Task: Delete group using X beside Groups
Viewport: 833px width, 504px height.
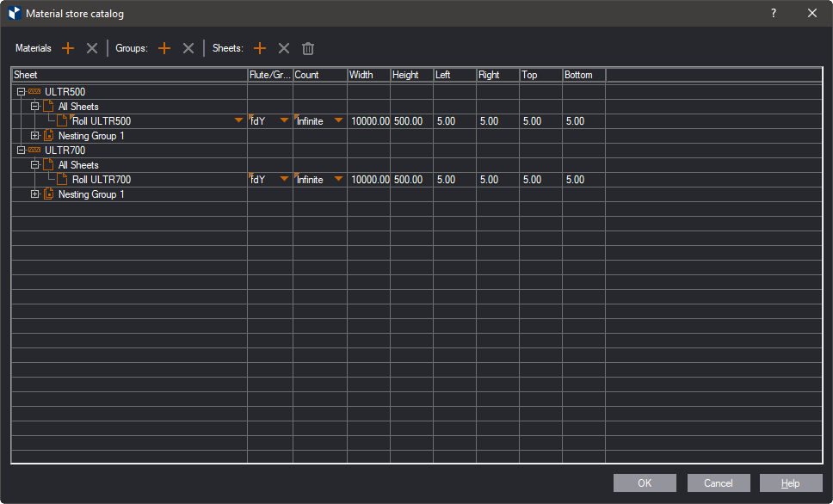Action: click(x=188, y=49)
